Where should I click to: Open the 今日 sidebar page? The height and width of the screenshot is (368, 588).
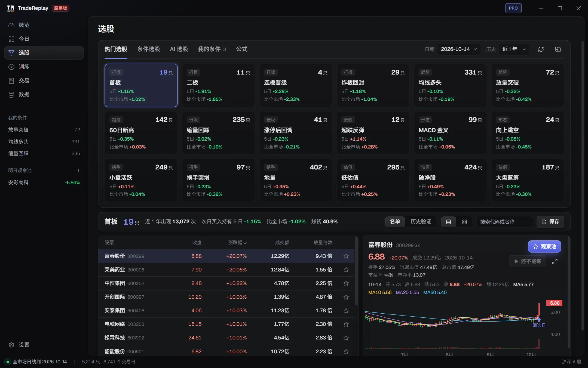pos(44,39)
